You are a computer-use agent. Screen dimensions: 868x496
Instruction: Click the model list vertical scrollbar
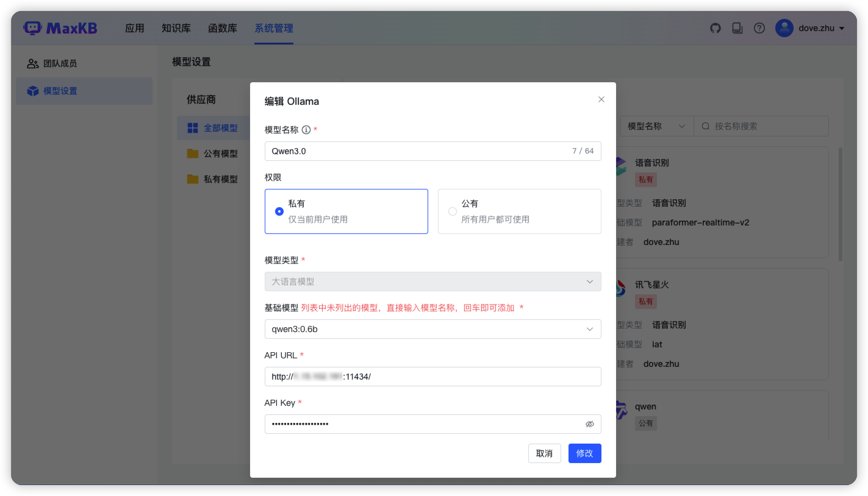[x=840, y=204]
